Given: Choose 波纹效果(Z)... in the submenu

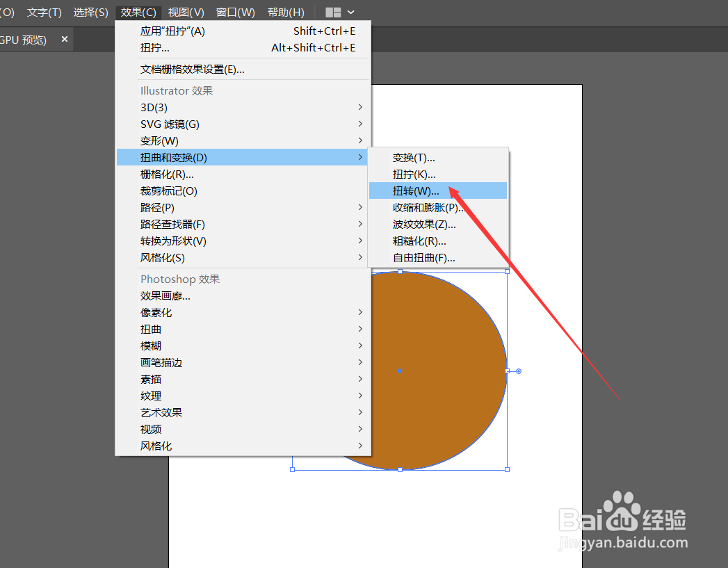Looking at the screenshot, I should point(438,224).
